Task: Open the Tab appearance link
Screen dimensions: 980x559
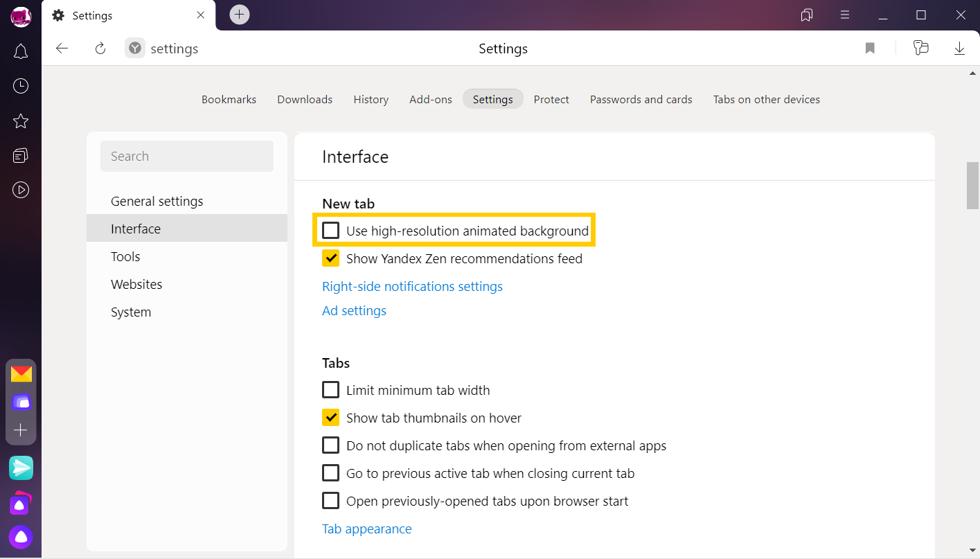Action: click(x=366, y=529)
